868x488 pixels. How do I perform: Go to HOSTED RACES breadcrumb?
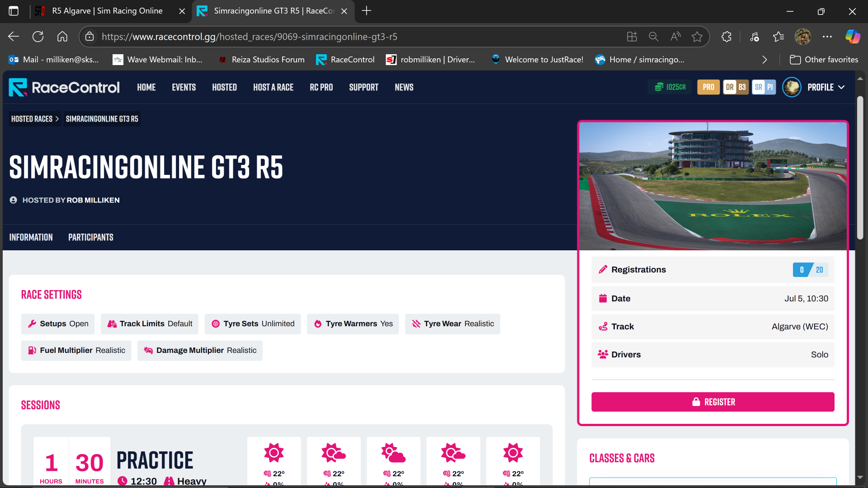pyautogui.click(x=32, y=119)
